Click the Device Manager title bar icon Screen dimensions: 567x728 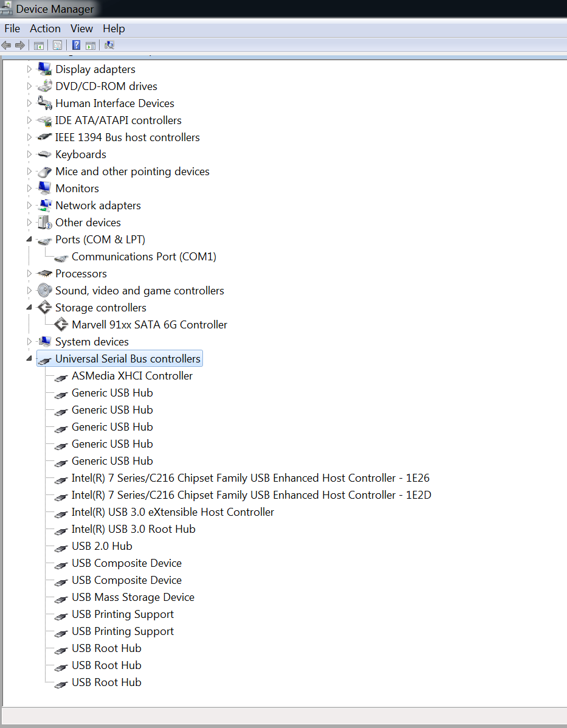(7, 9)
